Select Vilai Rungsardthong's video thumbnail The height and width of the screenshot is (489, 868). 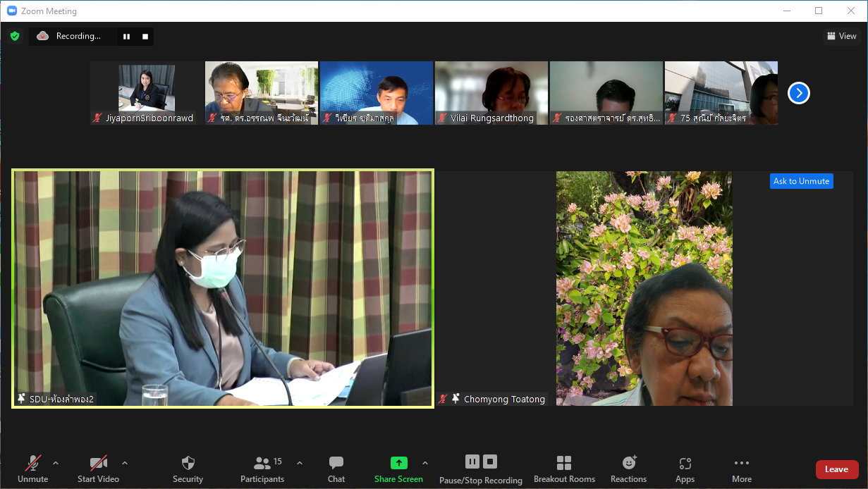pyautogui.click(x=491, y=93)
